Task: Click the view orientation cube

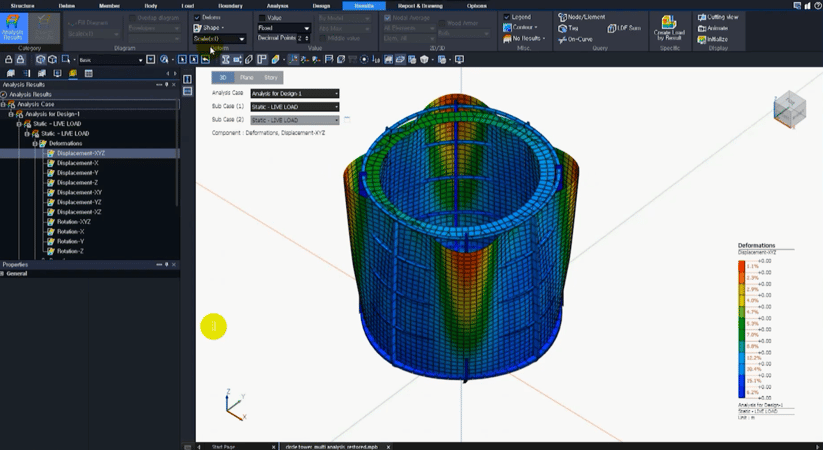Action: pyautogui.click(x=789, y=108)
